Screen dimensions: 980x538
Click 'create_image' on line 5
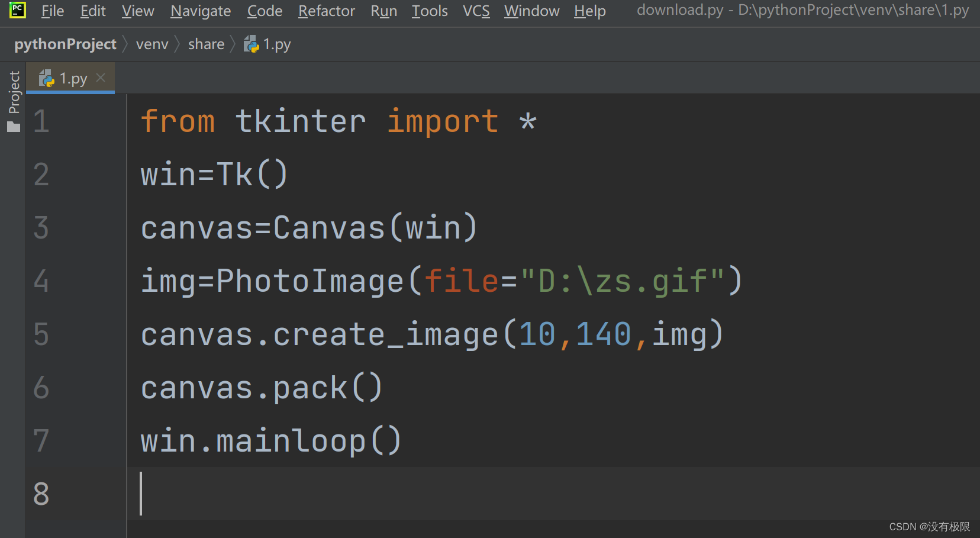(386, 334)
